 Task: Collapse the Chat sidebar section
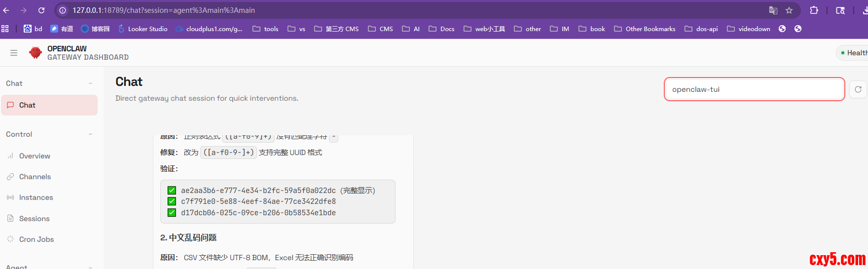point(90,83)
